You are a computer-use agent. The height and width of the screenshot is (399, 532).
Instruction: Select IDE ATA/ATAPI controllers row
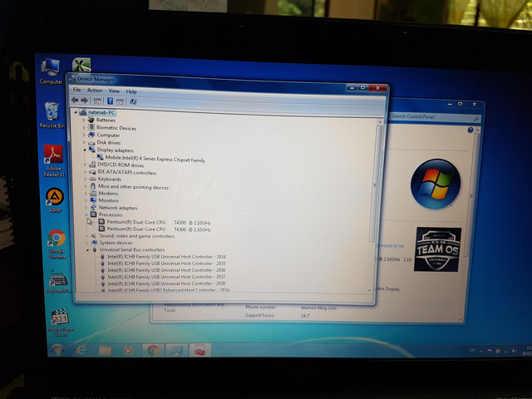click(x=123, y=172)
